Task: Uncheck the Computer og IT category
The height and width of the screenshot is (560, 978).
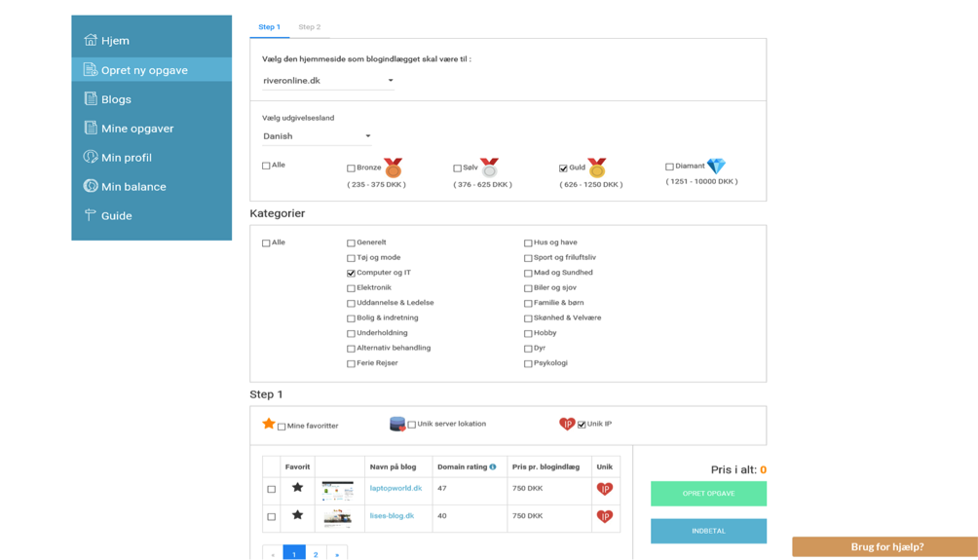Action: click(x=352, y=274)
